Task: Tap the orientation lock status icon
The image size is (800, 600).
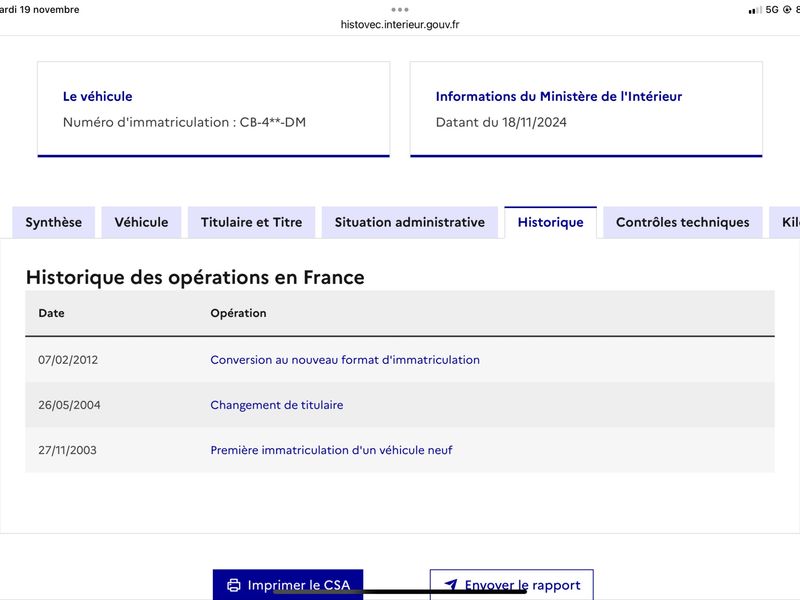Action: click(x=787, y=10)
